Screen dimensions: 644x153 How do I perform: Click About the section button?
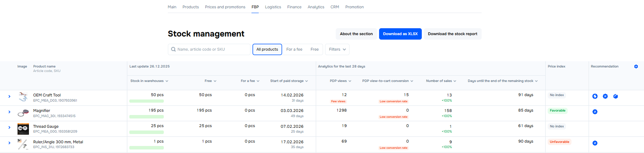(356, 34)
